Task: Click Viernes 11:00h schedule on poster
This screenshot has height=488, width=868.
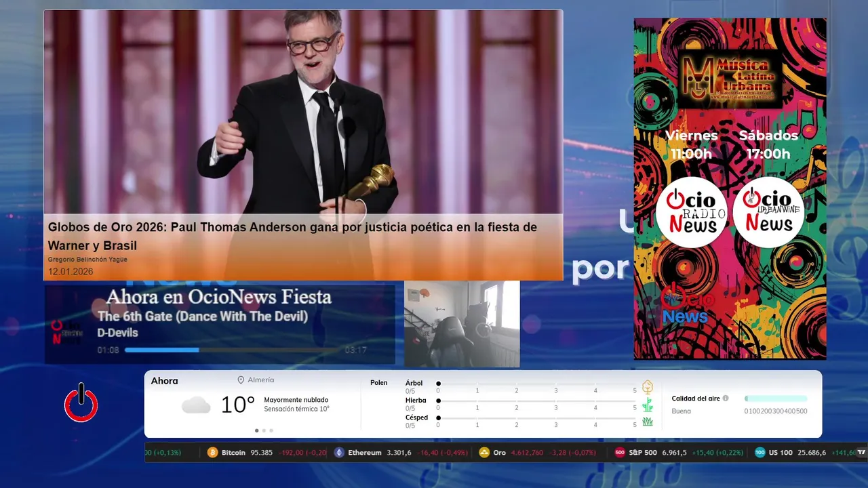Action: click(691, 144)
